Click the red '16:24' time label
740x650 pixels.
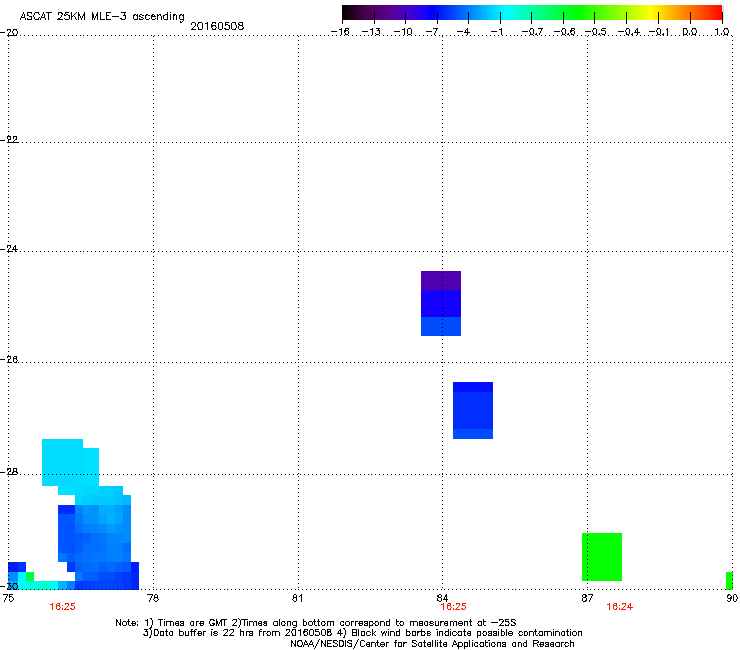click(619, 607)
